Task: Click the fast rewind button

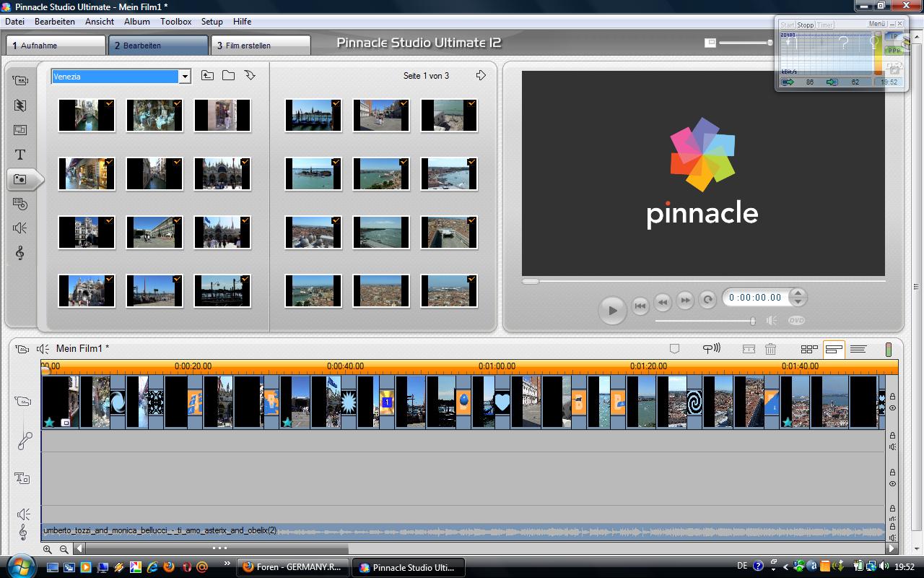Action: [x=662, y=301]
